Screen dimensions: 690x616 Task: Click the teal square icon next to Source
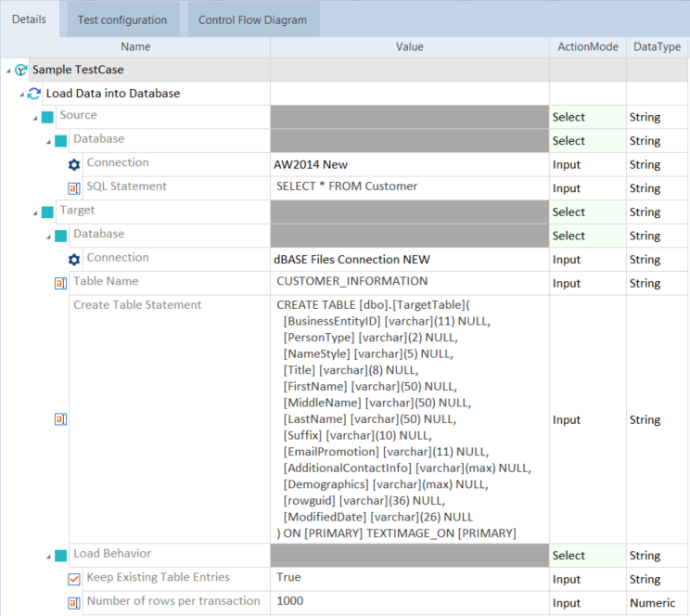coord(47,118)
